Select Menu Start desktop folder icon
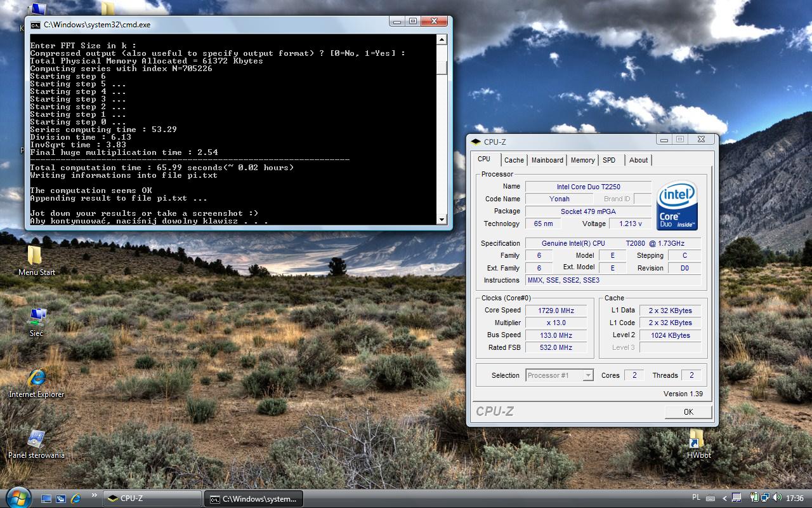 35,255
